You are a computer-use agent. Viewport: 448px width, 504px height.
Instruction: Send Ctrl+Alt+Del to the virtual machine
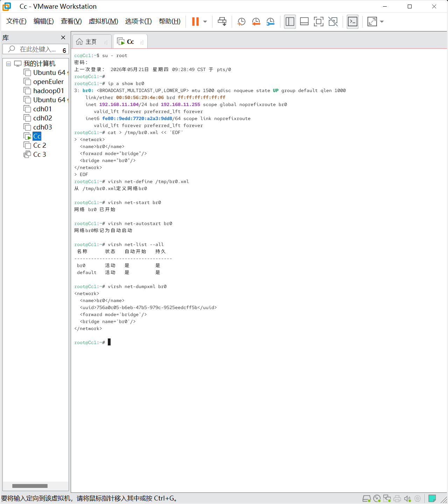click(x=222, y=22)
